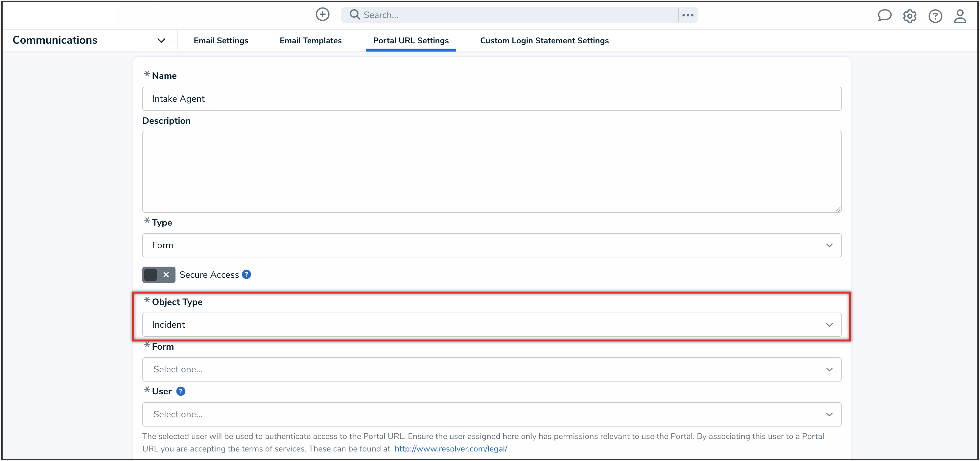Click into the Description text area

coord(491,171)
